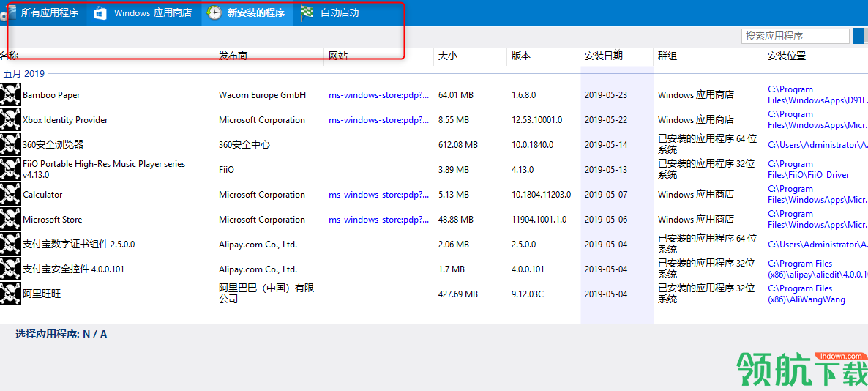This screenshot has width=868, height=391.
Task: Open Microsoft Store's ms-windows-store website link
Action: click(x=378, y=220)
